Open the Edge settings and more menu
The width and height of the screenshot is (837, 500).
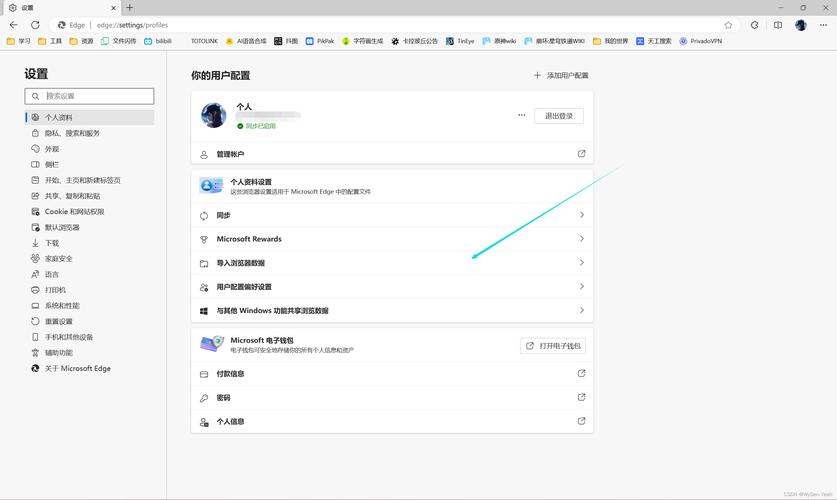click(x=823, y=25)
